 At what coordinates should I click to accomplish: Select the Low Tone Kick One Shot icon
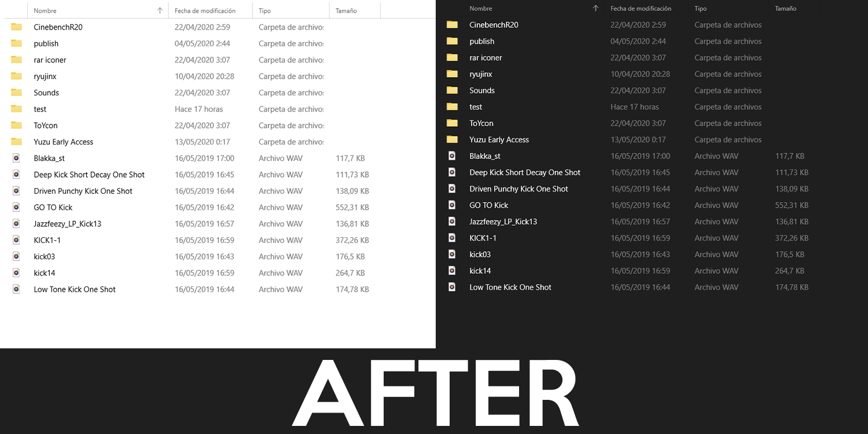tap(15, 289)
